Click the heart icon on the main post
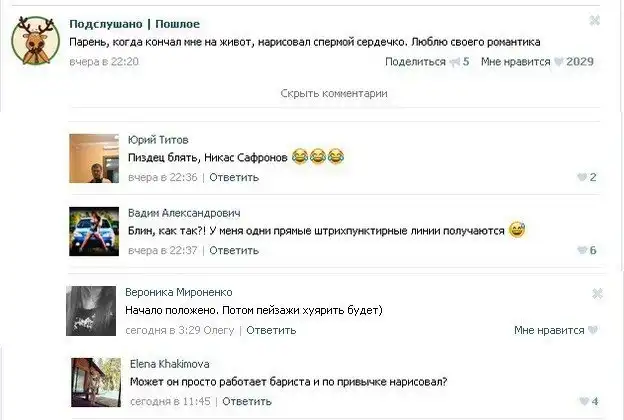 pyautogui.click(x=559, y=62)
